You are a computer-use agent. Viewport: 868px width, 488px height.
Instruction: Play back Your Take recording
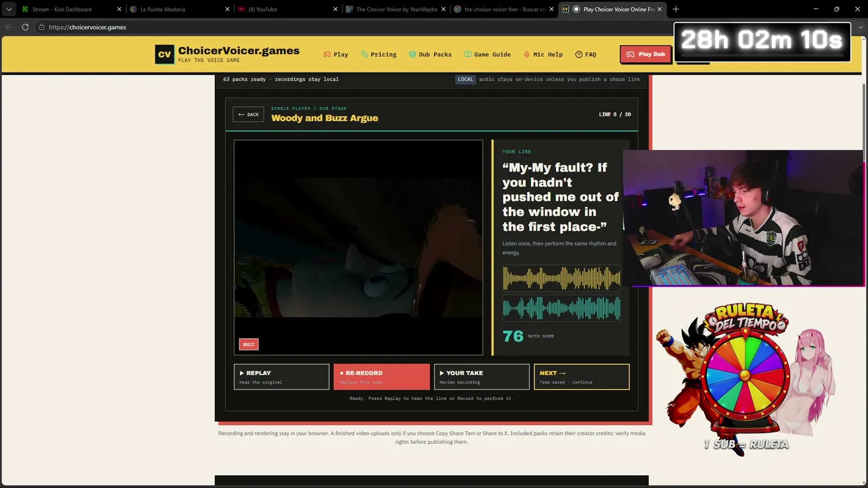481,377
